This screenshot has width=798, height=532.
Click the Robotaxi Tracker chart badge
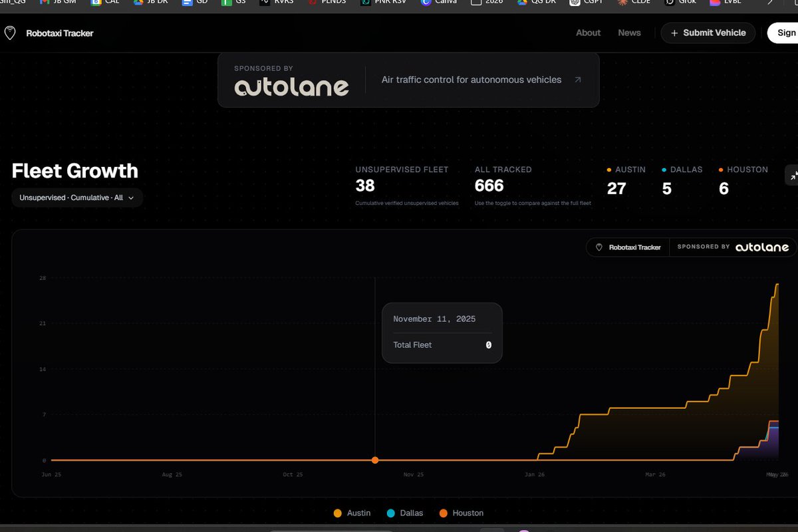pyautogui.click(x=628, y=247)
